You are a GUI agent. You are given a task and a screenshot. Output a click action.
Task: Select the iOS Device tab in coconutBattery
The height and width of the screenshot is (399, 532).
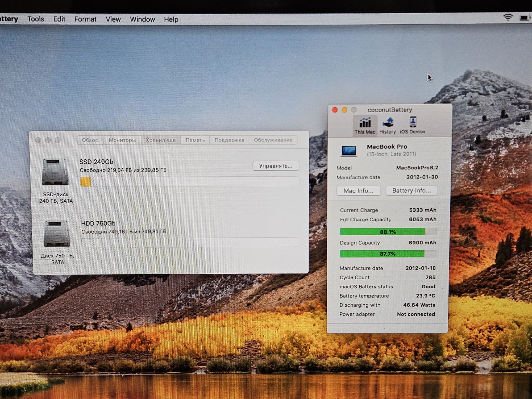tap(413, 126)
